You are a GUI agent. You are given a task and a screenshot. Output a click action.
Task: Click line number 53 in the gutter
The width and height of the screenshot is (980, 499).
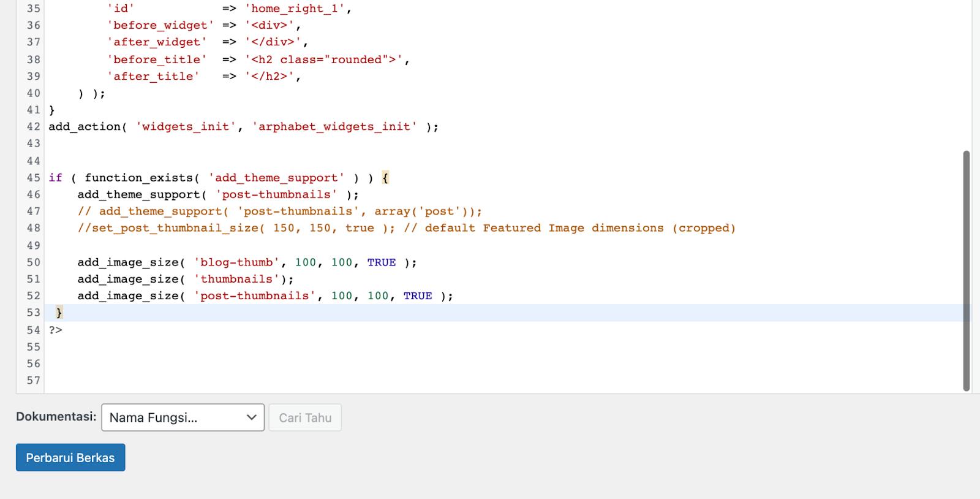pyautogui.click(x=33, y=313)
